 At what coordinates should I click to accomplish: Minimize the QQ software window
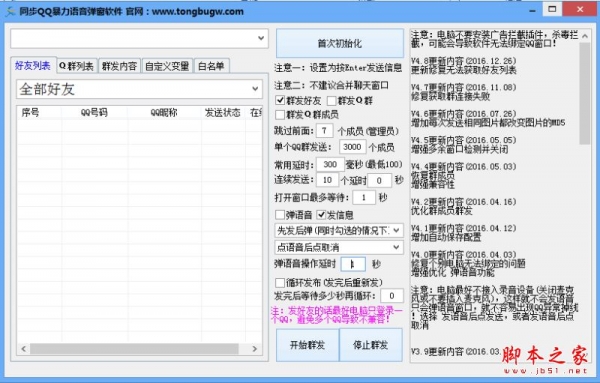[x=532, y=10]
